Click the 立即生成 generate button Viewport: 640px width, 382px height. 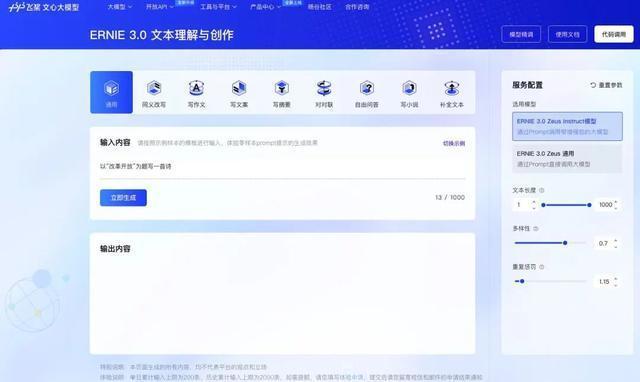[123, 198]
